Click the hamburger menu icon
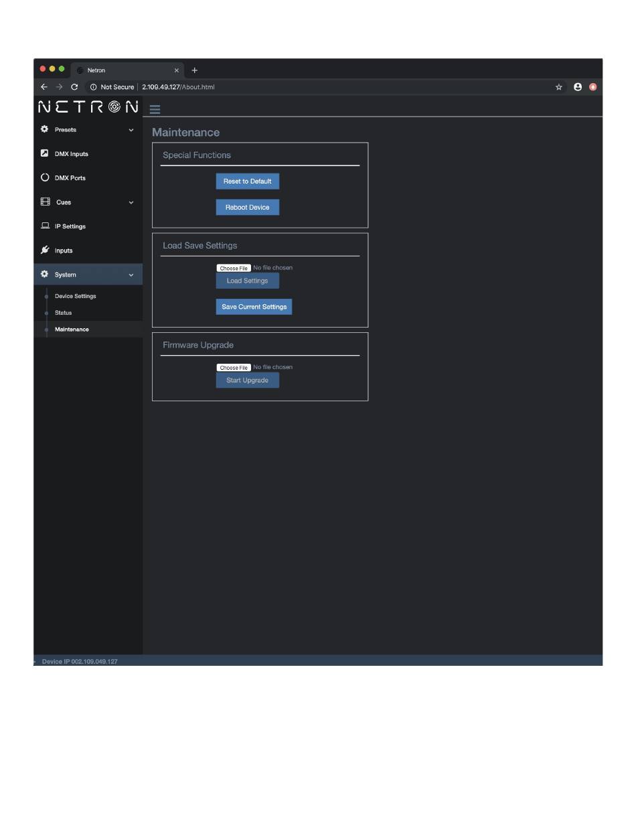Image resolution: width=636 pixels, height=840 pixels. click(155, 110)
